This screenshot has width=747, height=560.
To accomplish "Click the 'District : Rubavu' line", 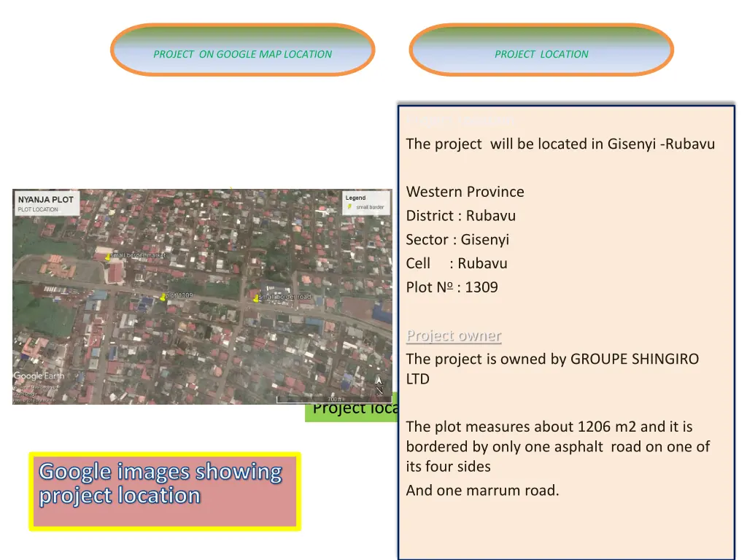I will tap(461, 216).
